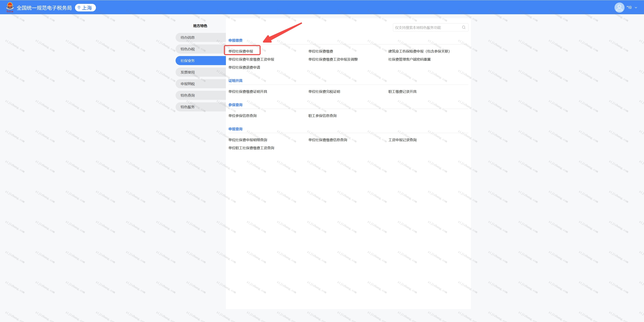
Task: Open 单位社保费缴费
Action: [320, 51]
